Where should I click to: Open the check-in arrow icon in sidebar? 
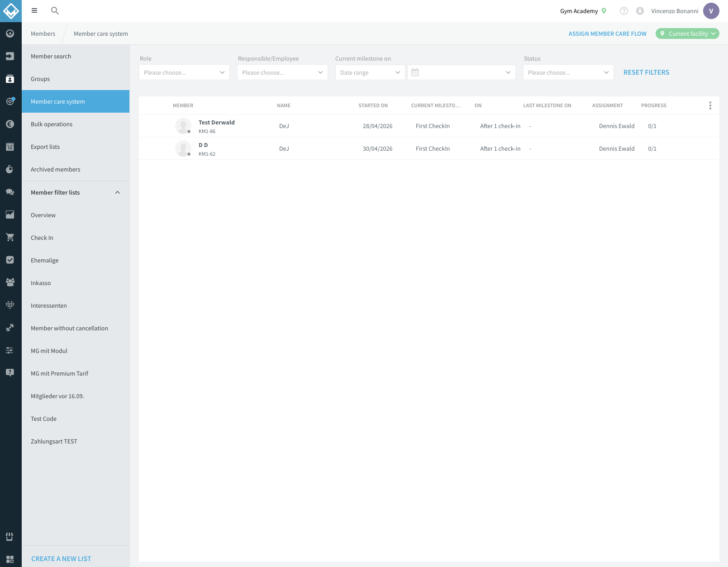click(x=10, y=56)
